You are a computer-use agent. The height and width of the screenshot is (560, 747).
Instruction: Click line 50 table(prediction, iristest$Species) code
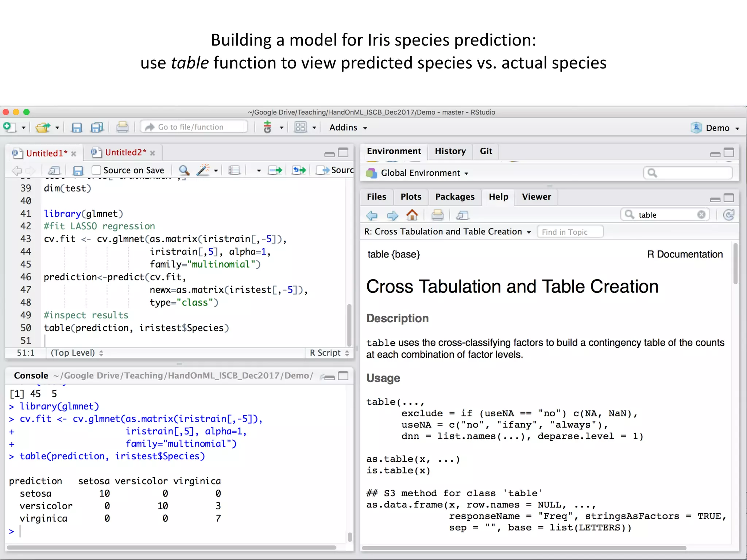136,328
